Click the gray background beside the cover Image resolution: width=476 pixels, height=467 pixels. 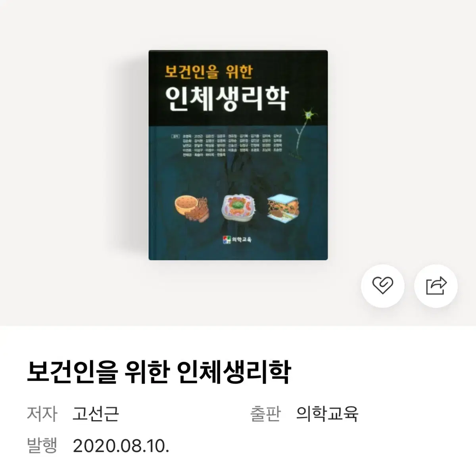(71, 159)
